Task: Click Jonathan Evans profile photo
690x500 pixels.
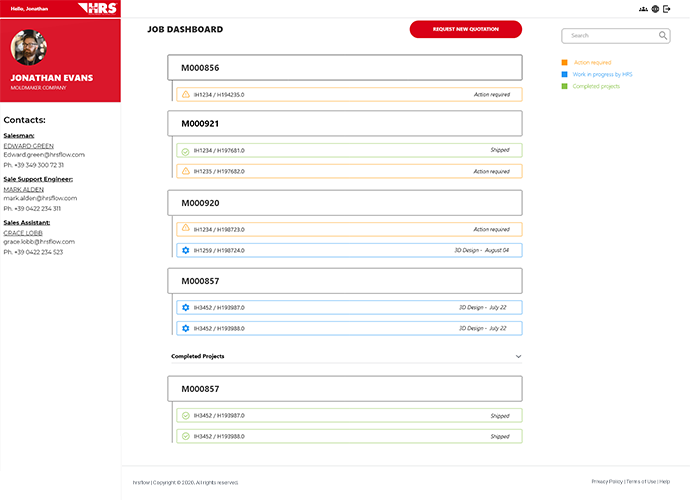Action: [29, 48]
